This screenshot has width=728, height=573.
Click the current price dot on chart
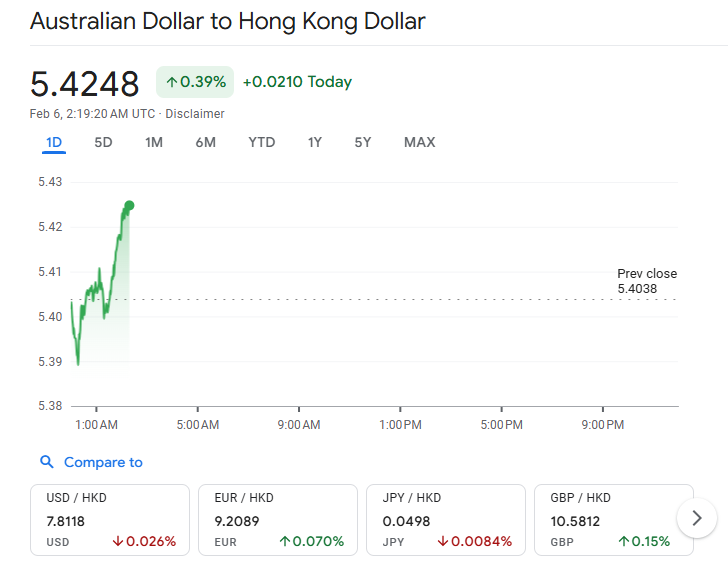click(x=129, y=206)
